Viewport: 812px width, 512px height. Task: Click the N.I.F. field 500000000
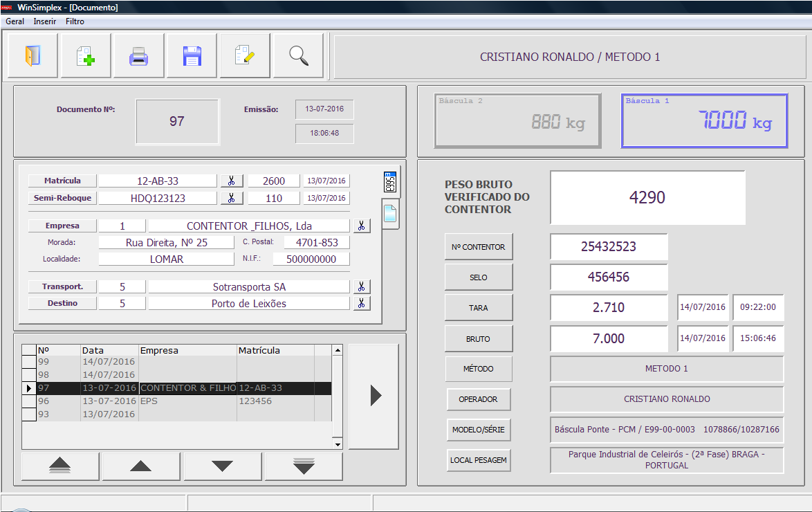tap(311, 259)
